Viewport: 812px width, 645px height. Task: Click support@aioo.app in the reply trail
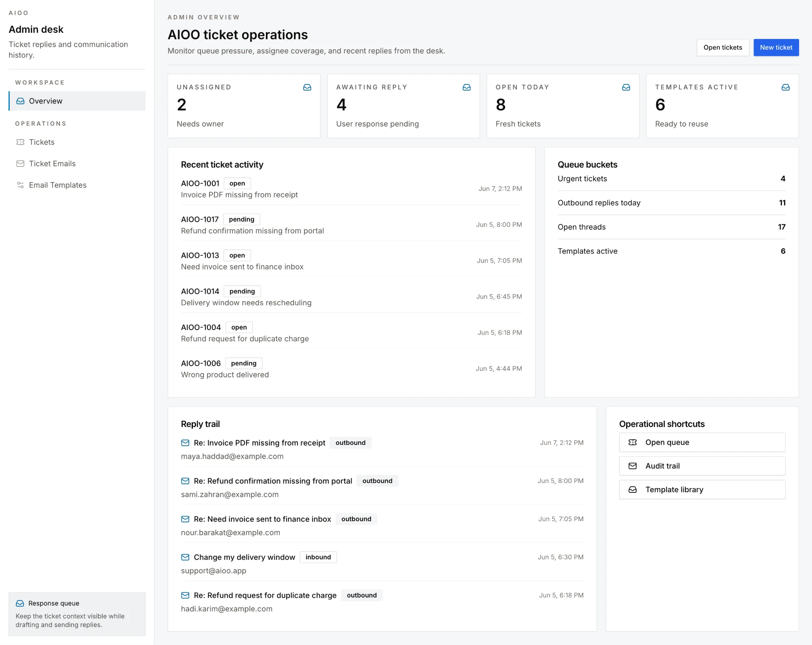(214, 571)
